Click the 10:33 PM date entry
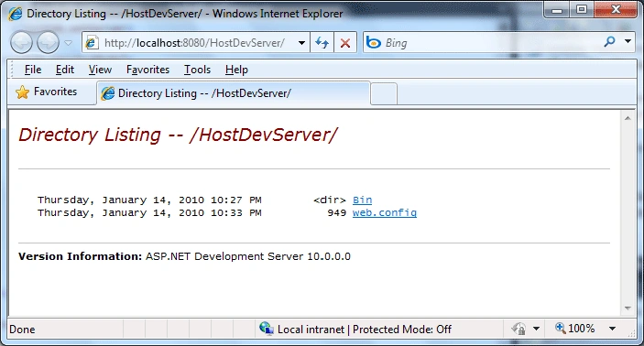 click(x=149, y=212)
